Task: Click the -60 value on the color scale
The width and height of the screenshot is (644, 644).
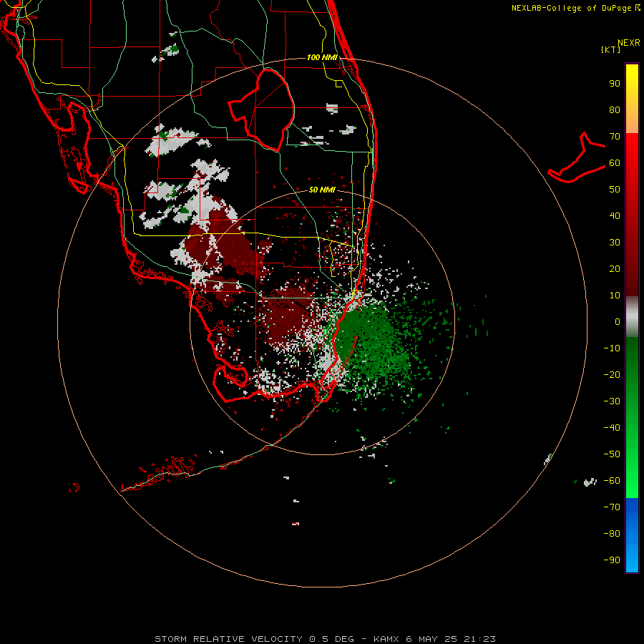Action: [612, 481]
